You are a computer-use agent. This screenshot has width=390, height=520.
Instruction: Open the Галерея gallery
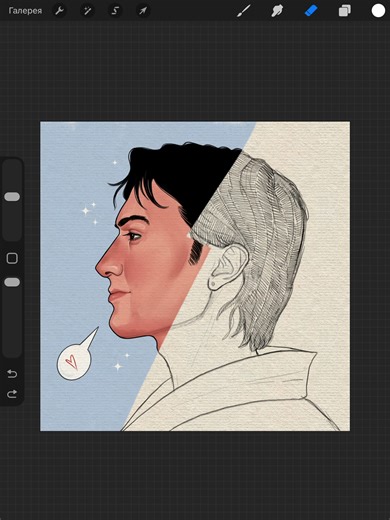pyautogui.click(x=25, y=11)
